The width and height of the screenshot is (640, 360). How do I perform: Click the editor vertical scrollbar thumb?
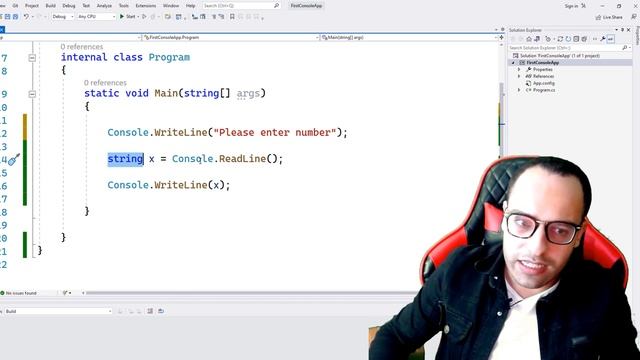point(502,119)
